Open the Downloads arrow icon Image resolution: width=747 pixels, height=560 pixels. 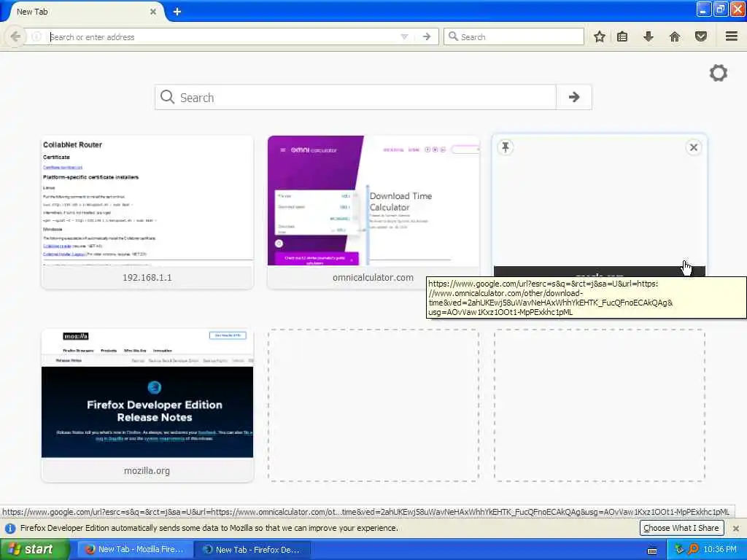[x=648, y=36]
